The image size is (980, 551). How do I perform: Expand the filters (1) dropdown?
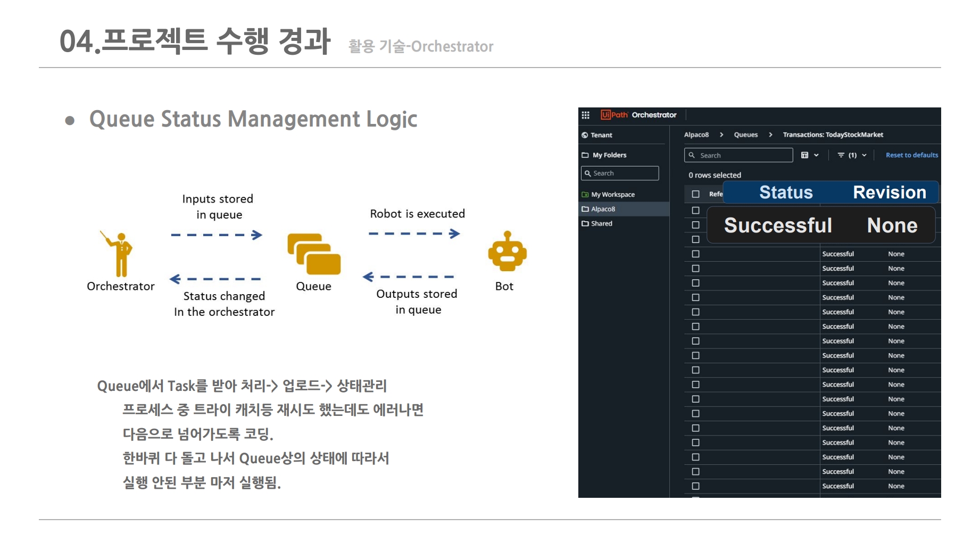852,155
